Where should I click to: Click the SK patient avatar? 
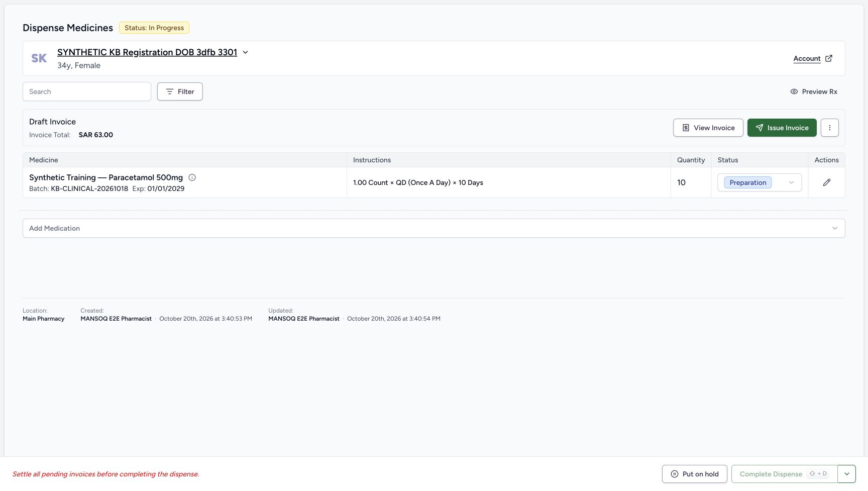coord(39,58)
